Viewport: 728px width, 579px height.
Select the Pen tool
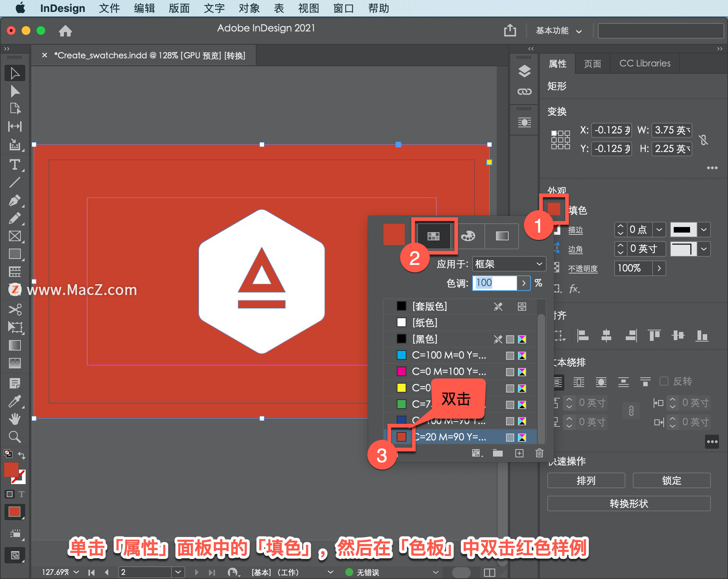coord(14,200)
